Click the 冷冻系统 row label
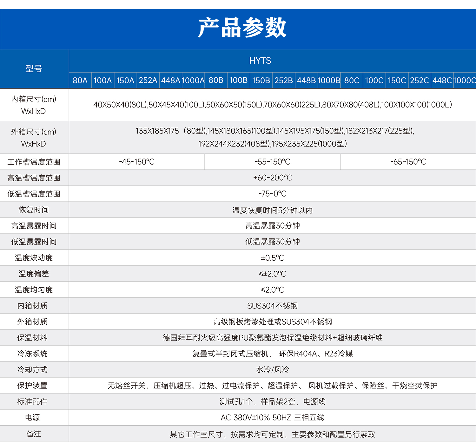Viewport: 476px width, 448px height. click(x=32, y=354)
